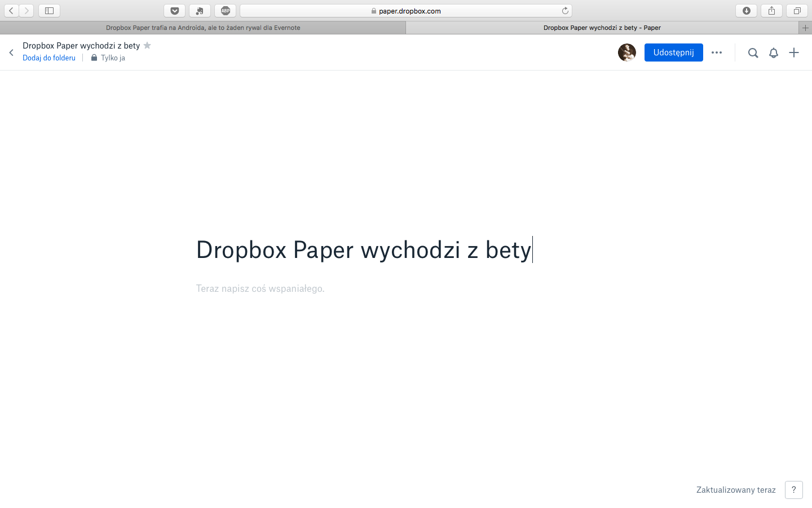The image size is (812, 508).
Task: Show all tabs overview
Action: pyautogui.click(x=797, y=11)
